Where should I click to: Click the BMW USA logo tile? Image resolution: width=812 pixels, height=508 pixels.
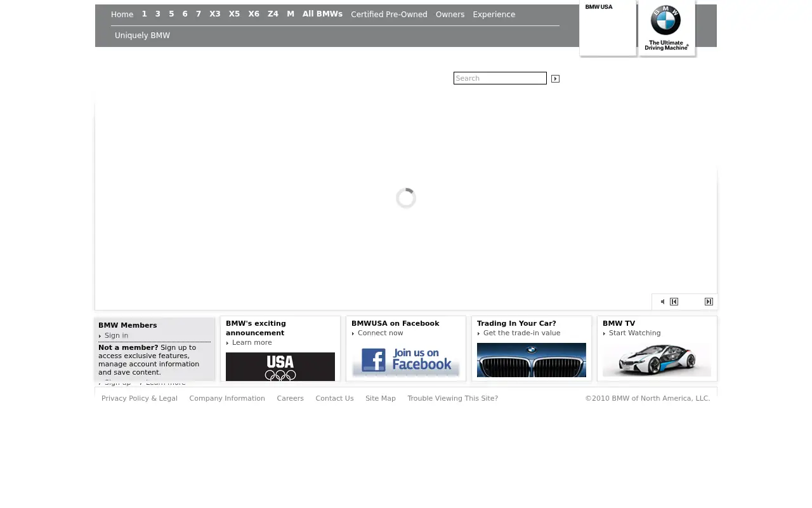(608, 29)
